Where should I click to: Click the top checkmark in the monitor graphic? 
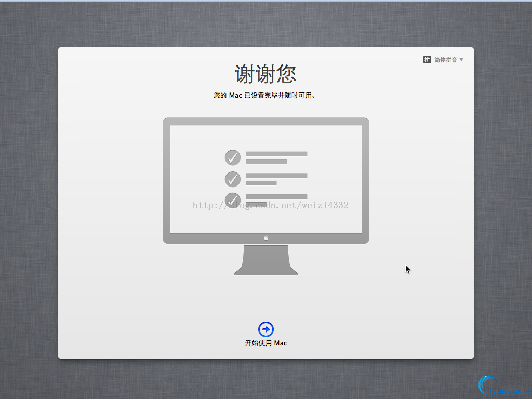[x=232, y=157]
